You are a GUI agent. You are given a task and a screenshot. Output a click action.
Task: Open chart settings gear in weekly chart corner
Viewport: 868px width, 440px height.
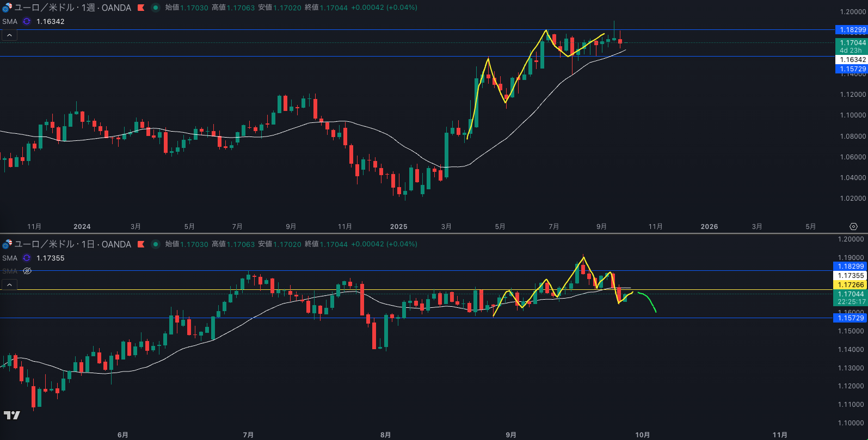tap(853, 226)
